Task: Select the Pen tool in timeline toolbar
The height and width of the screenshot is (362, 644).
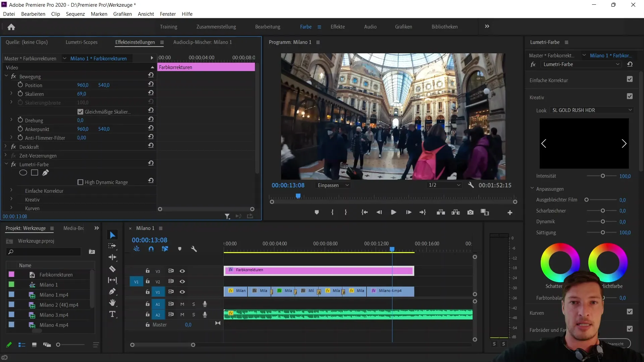Action: [x=112, y=291]
